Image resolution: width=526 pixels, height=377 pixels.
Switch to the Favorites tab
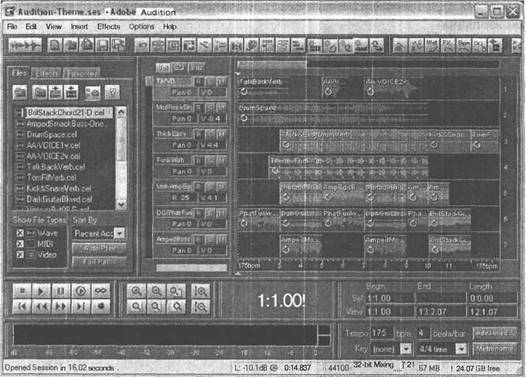82,73
